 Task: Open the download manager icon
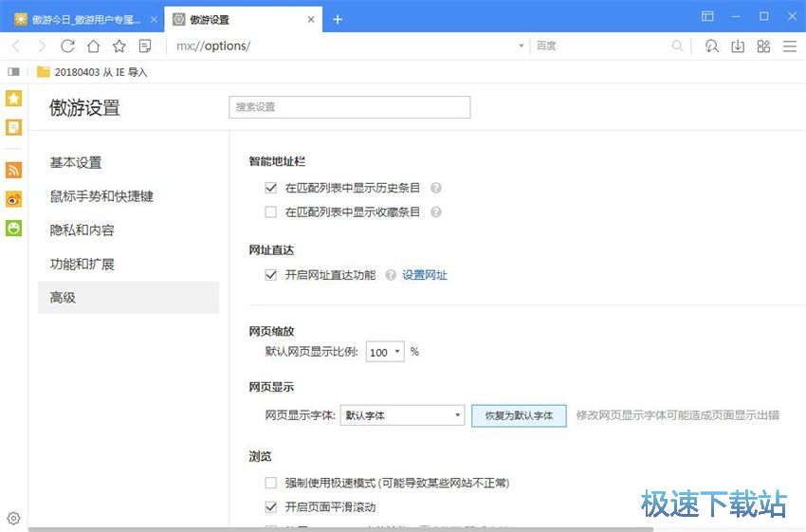[738, 46]
